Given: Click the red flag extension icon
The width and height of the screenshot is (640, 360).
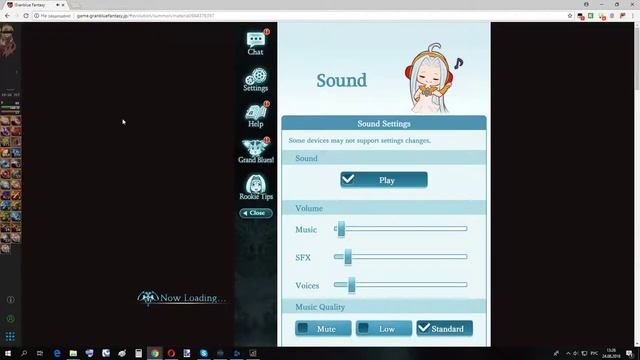Looking at the screenshot, I should (x=622, y=16).
